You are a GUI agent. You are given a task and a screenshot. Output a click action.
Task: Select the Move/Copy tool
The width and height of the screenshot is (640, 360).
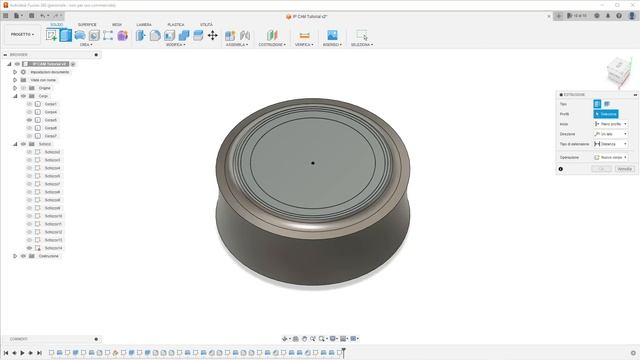213,36
